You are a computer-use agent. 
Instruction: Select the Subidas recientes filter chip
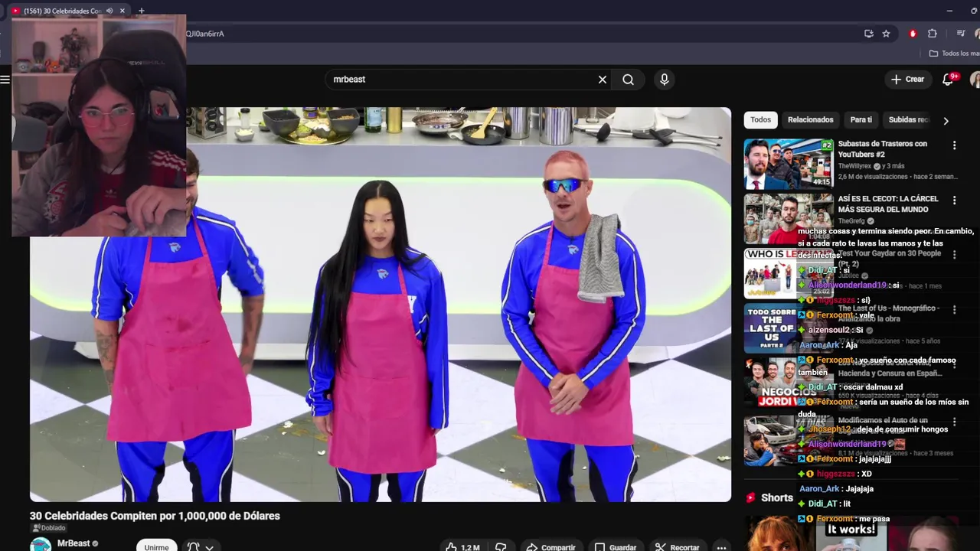[x=909, y=120]
